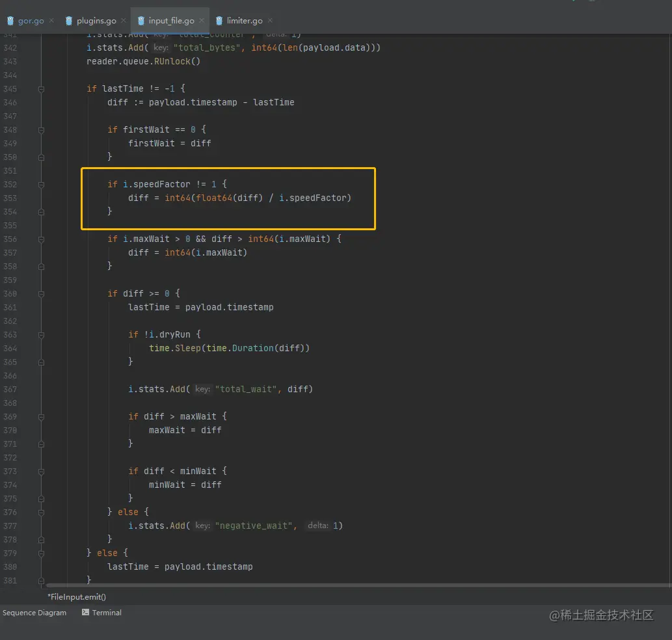Collapse the fold marker at line 358
The image size is (672, 640).
(41, 267)
